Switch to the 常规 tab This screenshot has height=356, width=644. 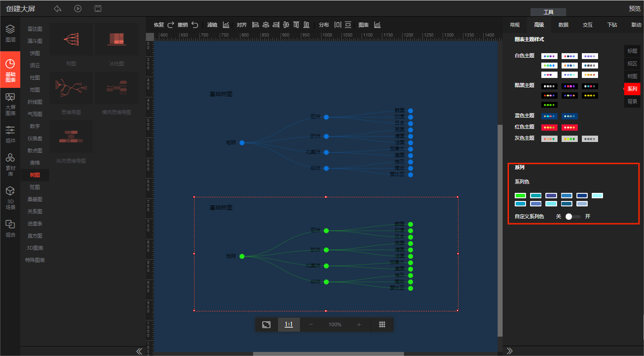pyautogui.click(x=514, y=25)
